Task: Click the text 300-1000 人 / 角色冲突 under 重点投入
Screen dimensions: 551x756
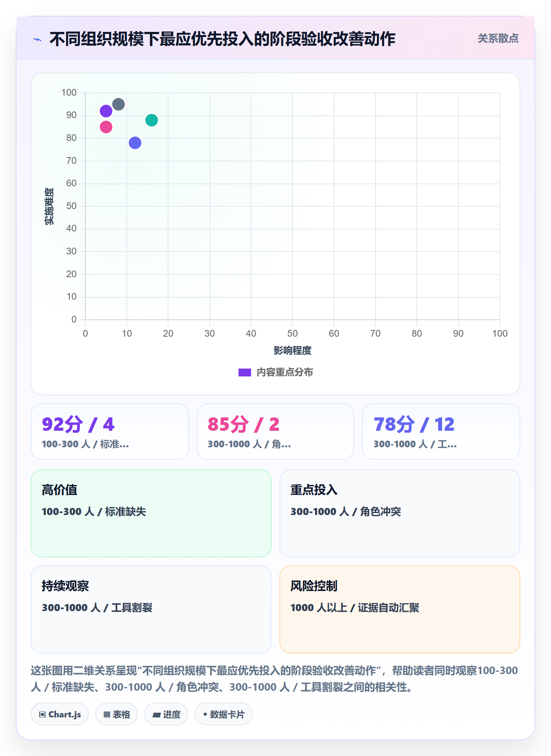Action: click(346, 511)
